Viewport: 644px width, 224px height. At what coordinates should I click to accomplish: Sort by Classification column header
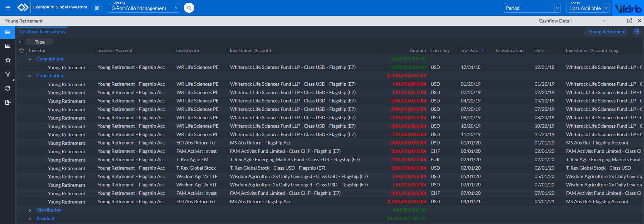tap(510, 50)
